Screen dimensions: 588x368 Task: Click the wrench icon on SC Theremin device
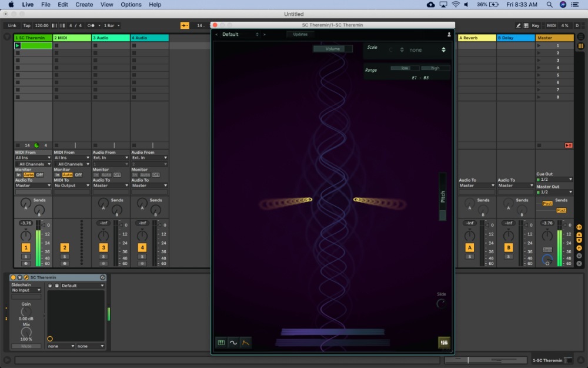click(x=26, y=277)
